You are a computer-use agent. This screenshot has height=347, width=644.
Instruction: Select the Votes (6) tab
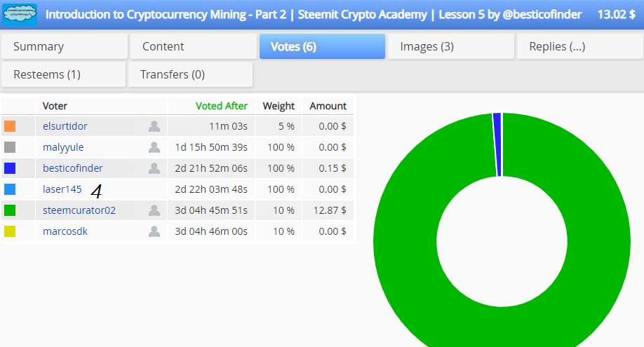pos(323,46)
